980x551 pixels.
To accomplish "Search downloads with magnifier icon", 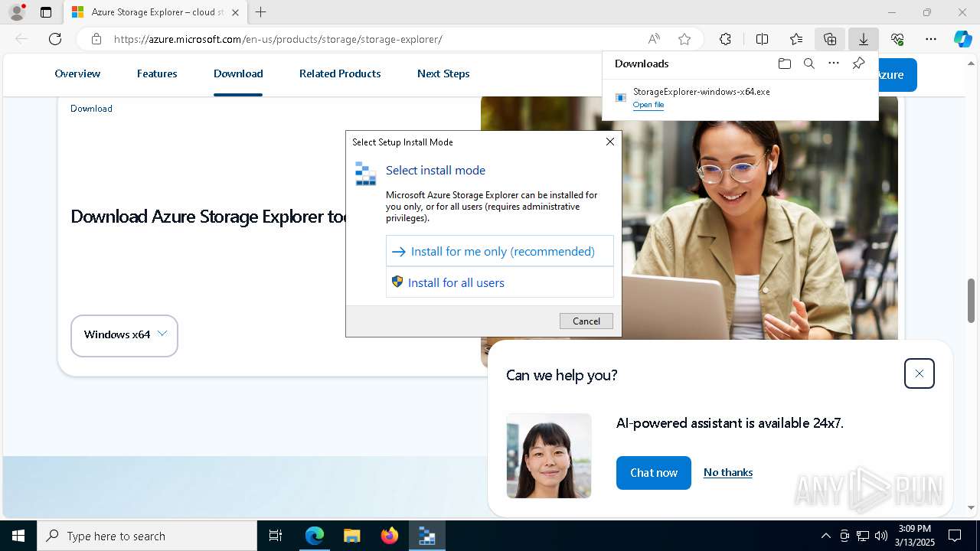I will (808, 64).
